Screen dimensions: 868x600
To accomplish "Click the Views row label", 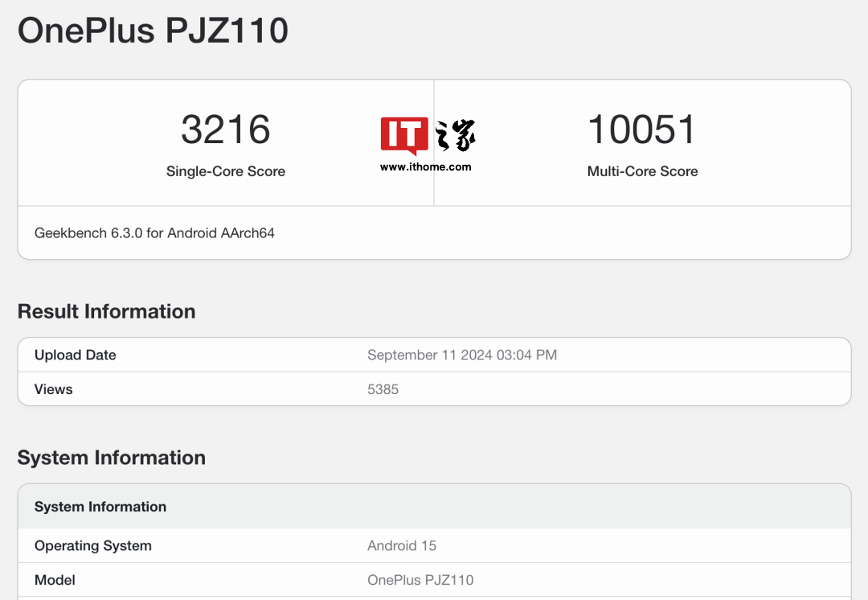I will point(53,389).
